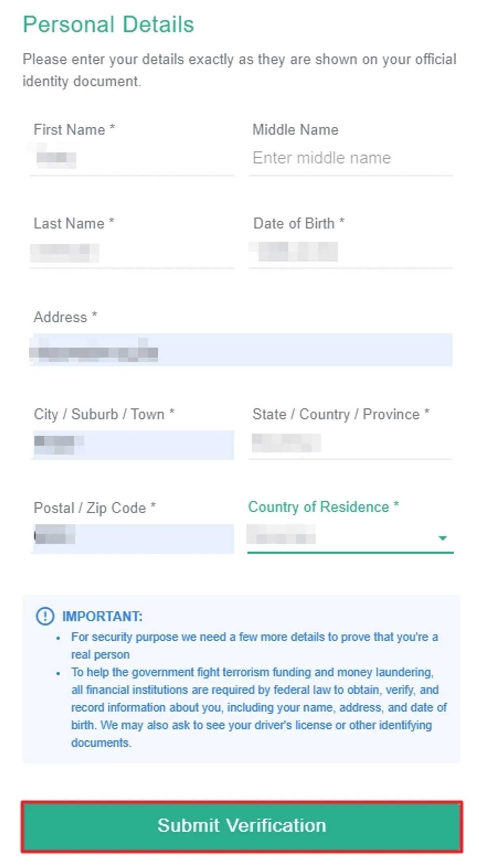Image resolution: width=479 pixels, height=868 pixels.
Task: Focus the Address input field
Action: pos(242,350)
